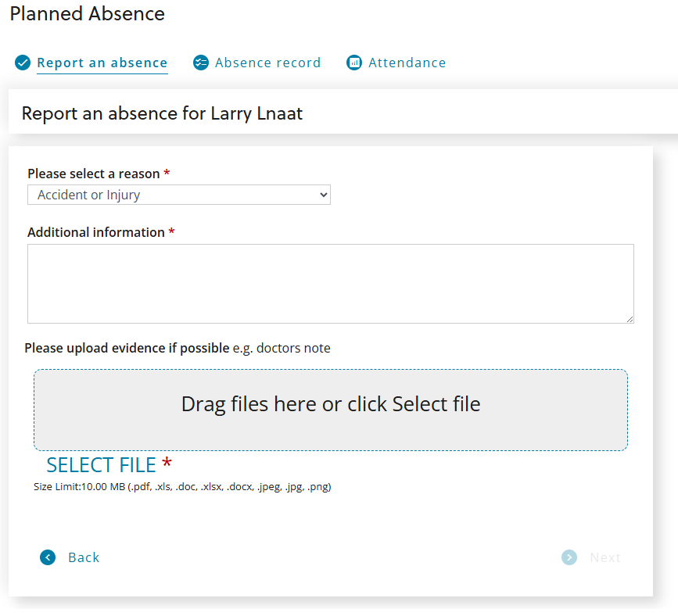Screen dimensions: 678x616
Task: Focus the Additional information text area
Action: click(x=330, y=283)
